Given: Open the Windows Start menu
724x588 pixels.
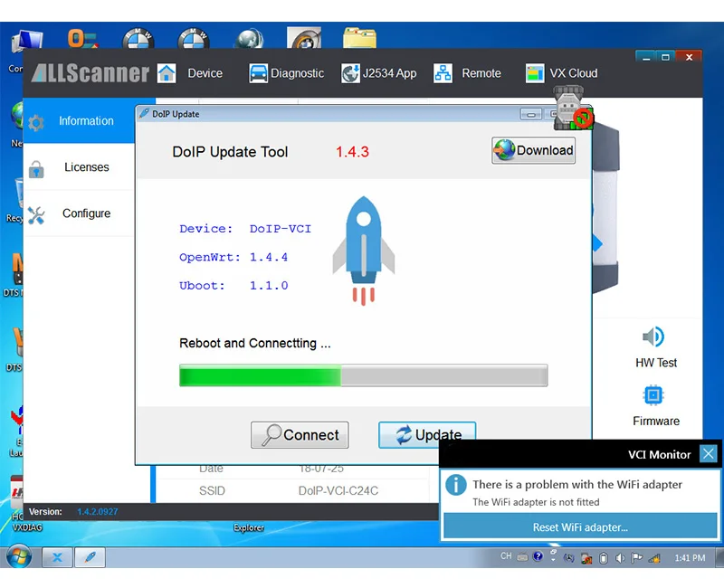Looking at the screenshot, I should click(19, 557).
